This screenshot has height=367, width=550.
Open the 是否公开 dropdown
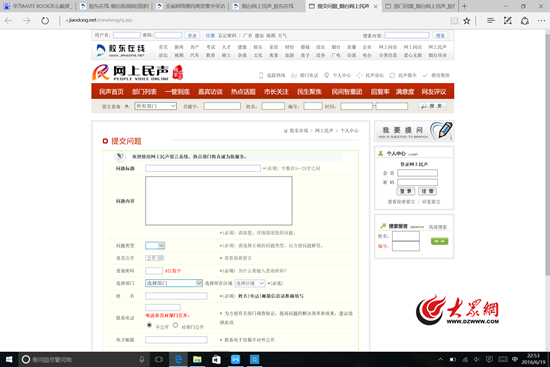[x=155, y=258]
